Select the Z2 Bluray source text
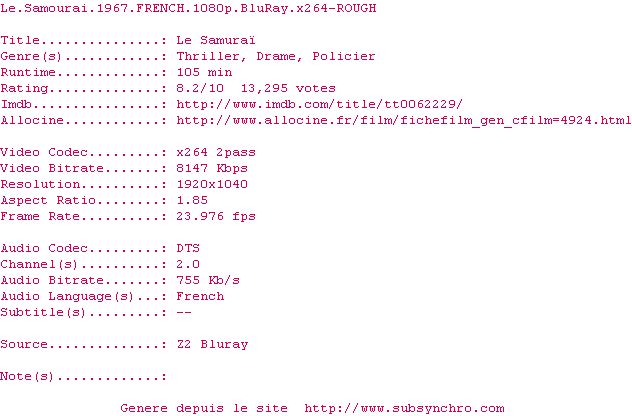Image resolution: width=632 pixels, height=416 pixels. (212, 345)
